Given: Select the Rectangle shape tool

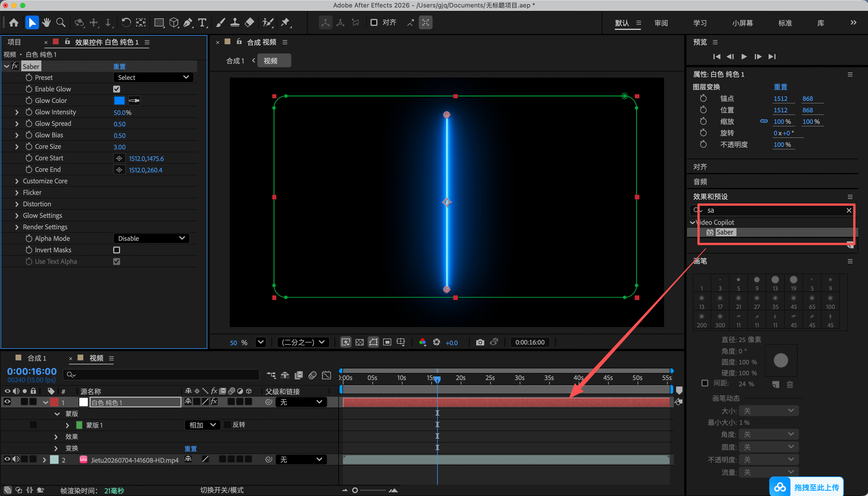Looking at the screenshot, I should 159,23.
